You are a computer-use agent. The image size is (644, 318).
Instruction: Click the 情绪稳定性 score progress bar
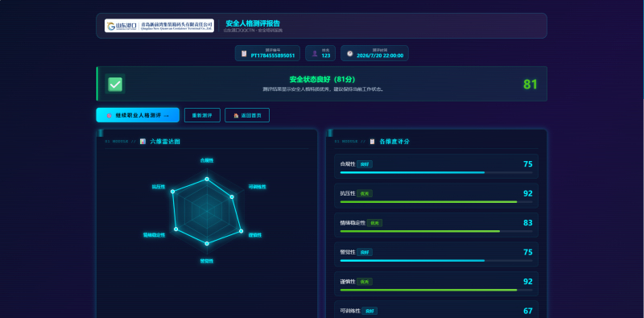pos(436,231)
